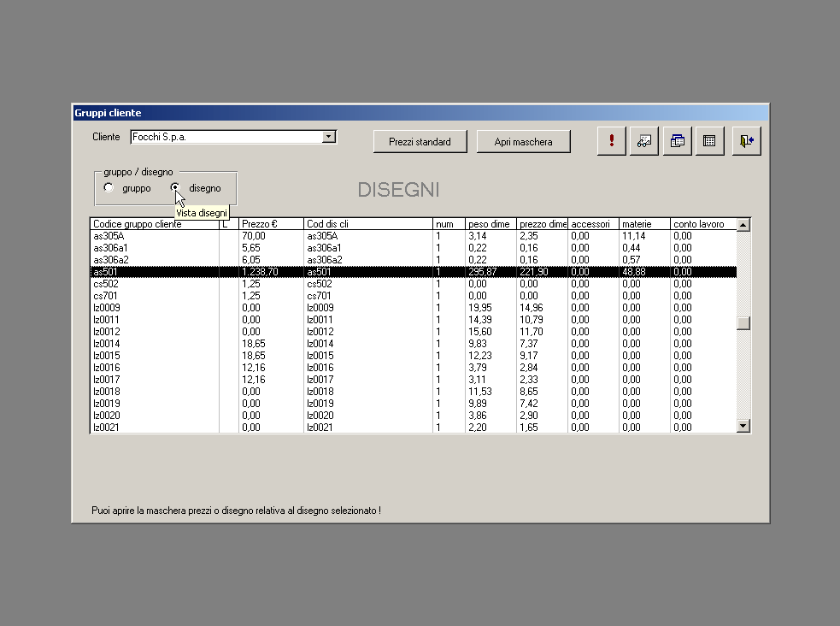Click the overlapping forms windows icon
The width and height of the screenshot is (840, 626).
[x=677, y=141]
